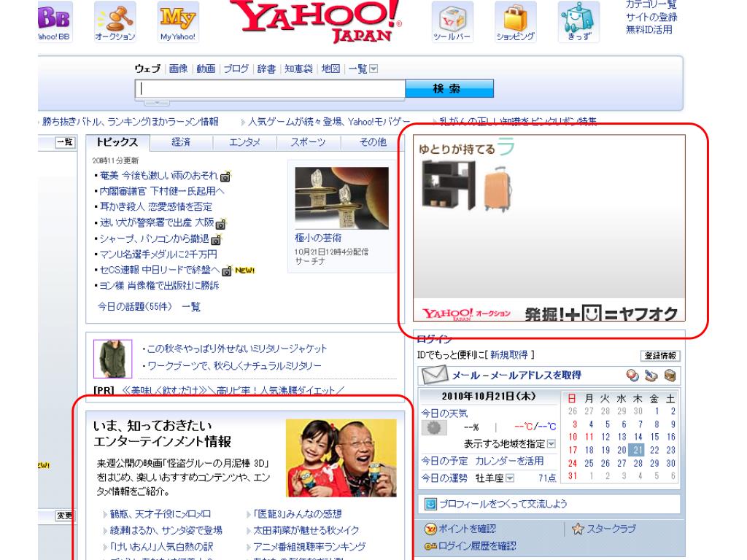
Task: Click the 検索 search button
Action: (449, 88)
